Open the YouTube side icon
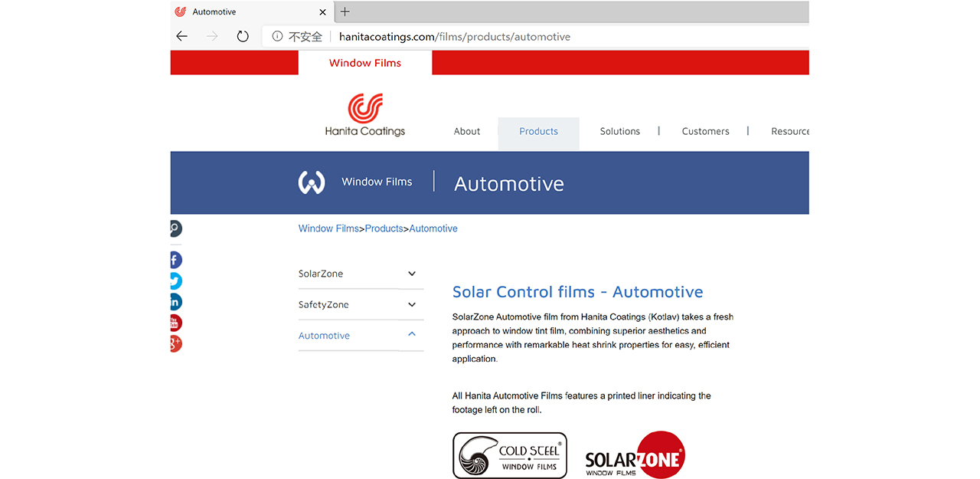980x479 pixels. coord(175,323)
